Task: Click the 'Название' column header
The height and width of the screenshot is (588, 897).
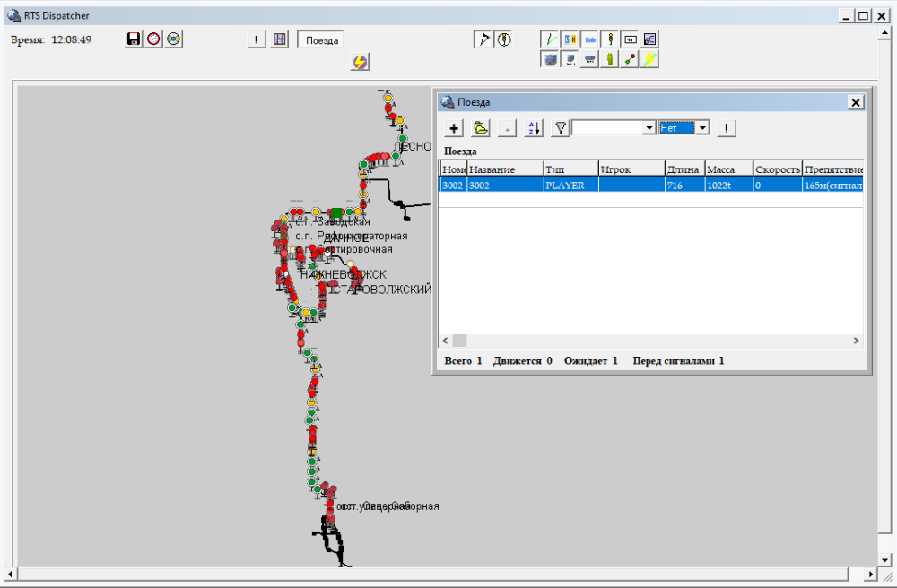Action: point(504,169)
